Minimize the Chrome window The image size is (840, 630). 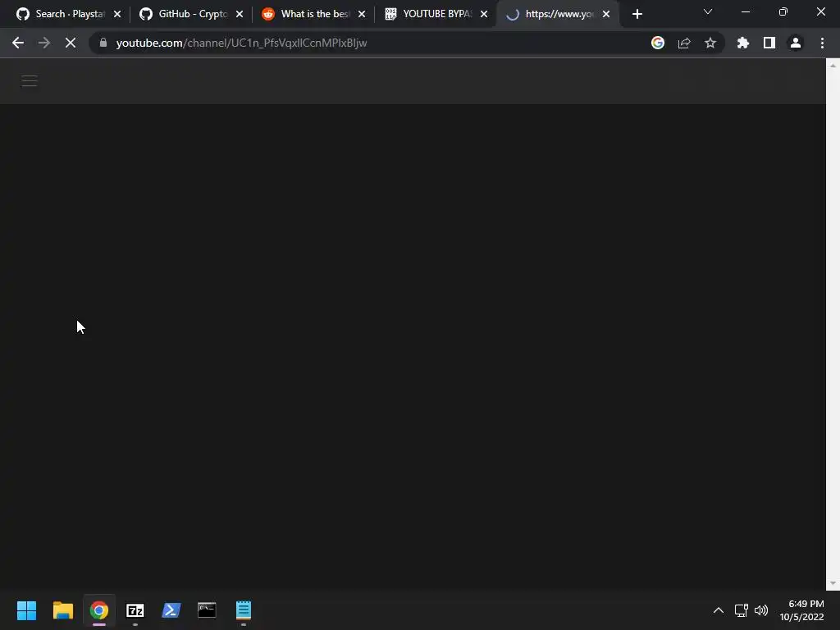[x=745, y=11]
